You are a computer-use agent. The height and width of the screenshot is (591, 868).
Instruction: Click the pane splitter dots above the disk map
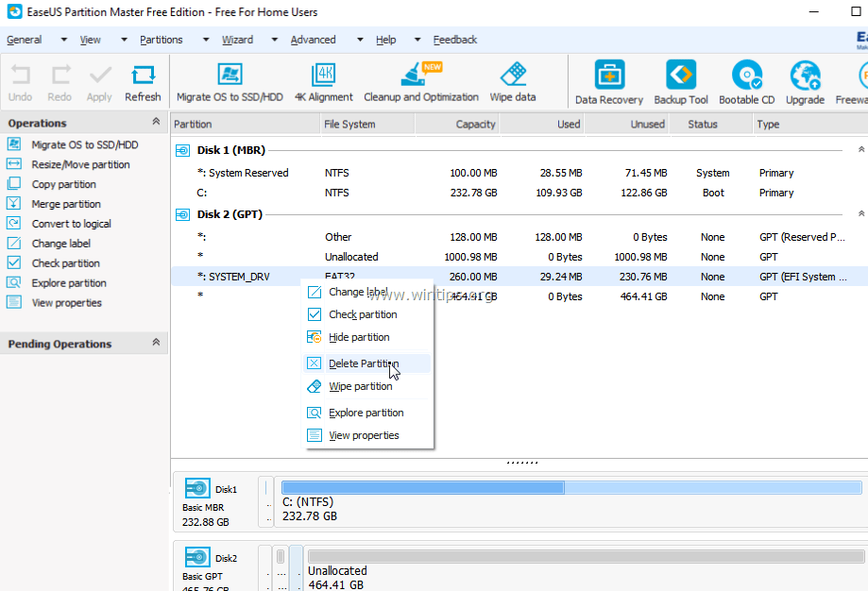pos(522,462)
